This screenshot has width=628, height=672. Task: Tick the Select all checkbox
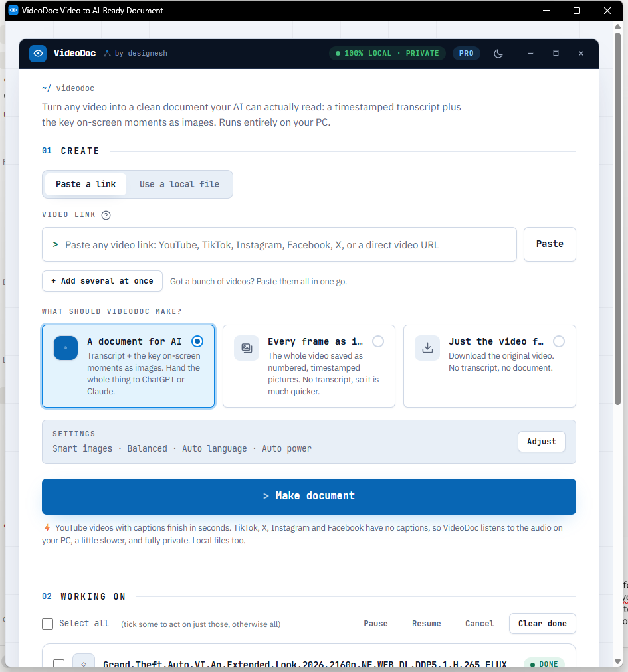(48, 624)
